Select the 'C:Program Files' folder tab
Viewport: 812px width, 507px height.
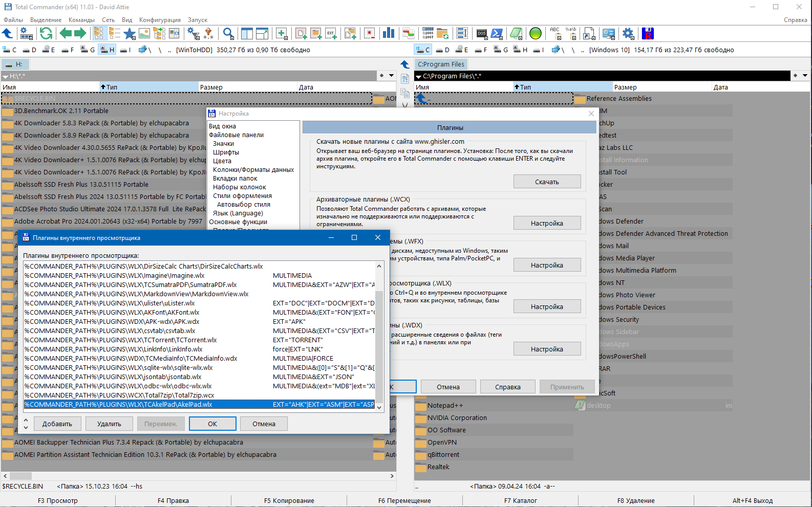coord(441,64)
